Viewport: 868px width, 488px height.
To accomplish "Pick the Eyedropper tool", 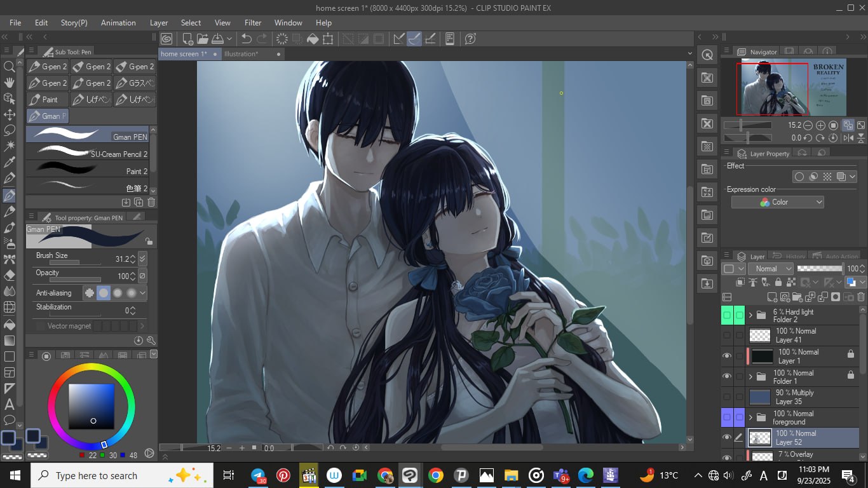I will pyautogui.click(x=10, y=163).
